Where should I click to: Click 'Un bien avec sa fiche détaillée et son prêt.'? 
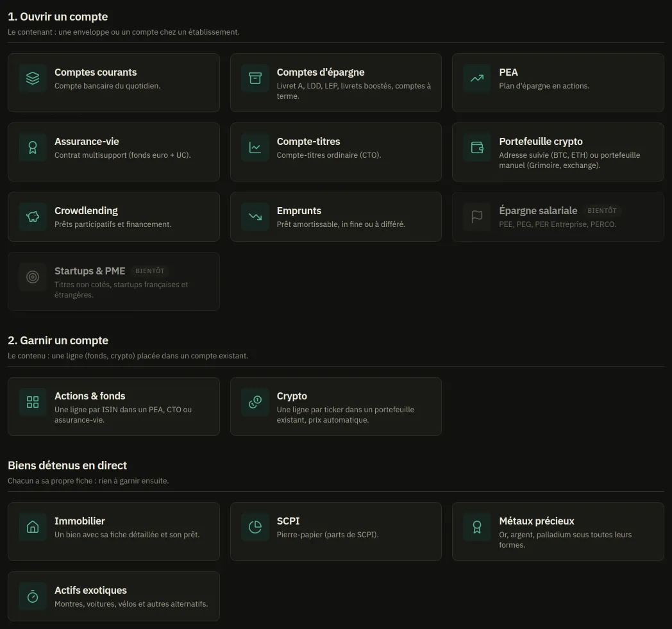click(x=127, y=535)
